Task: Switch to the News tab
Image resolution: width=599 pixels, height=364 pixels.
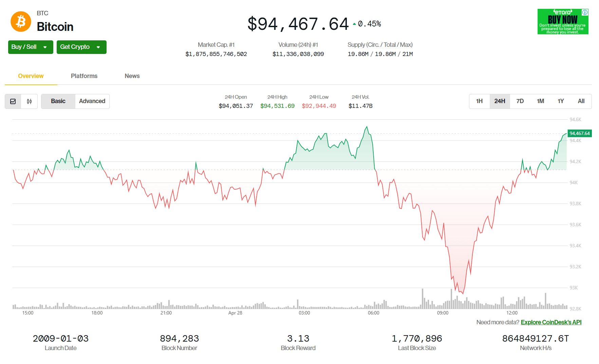Action: tap(132, 76)
